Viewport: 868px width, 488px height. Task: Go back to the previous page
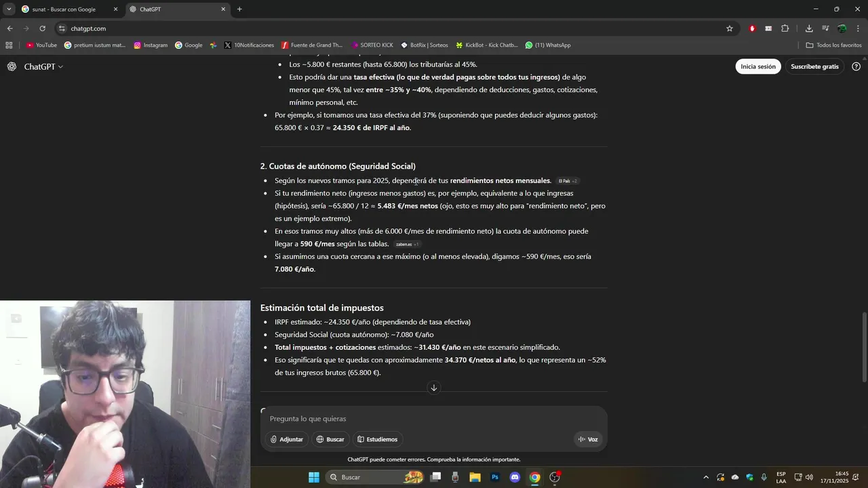pos(9,28)
